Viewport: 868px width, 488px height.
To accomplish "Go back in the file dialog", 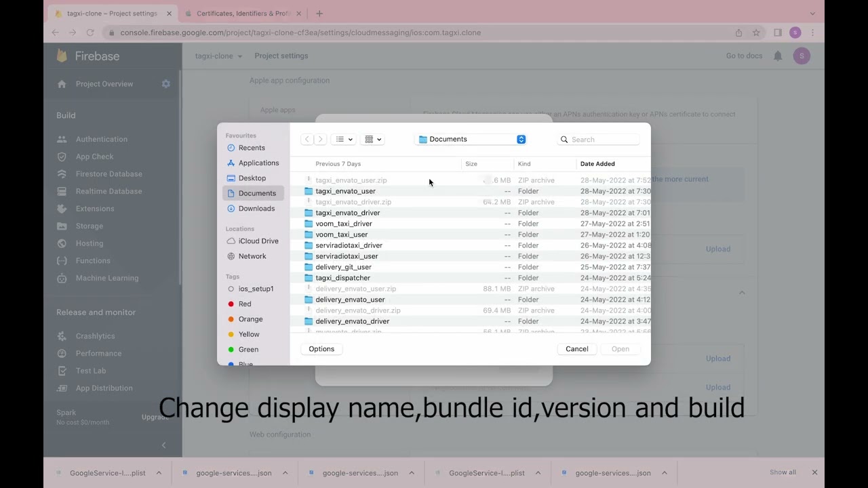I will pos(307,140).
